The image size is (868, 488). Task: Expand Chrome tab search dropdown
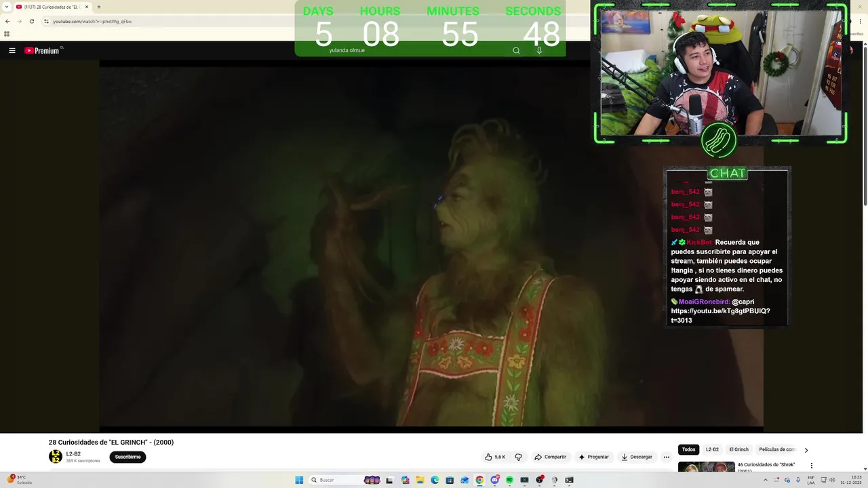pos(6,7)
